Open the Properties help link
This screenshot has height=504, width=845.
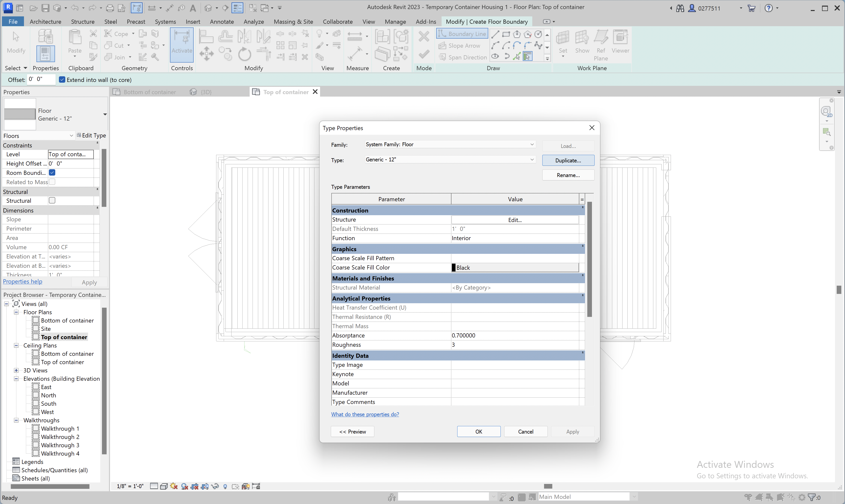[x=23, y=281]
